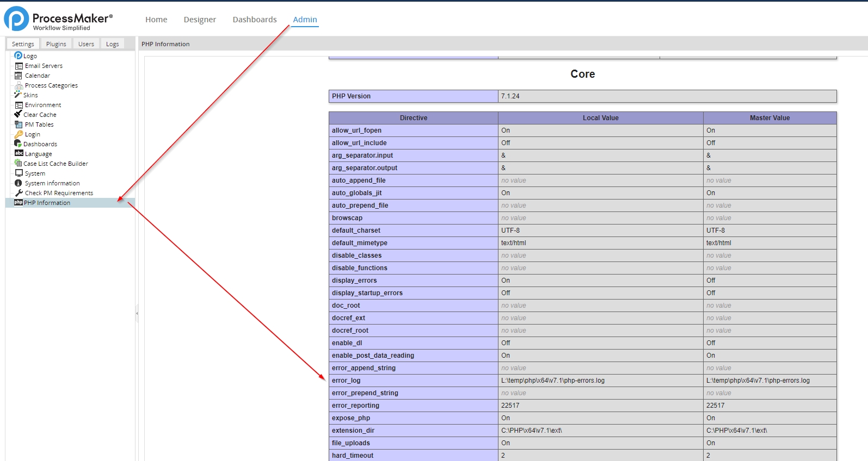Click the error_log local value path
The image size is (868, 461).
(553, 381)
